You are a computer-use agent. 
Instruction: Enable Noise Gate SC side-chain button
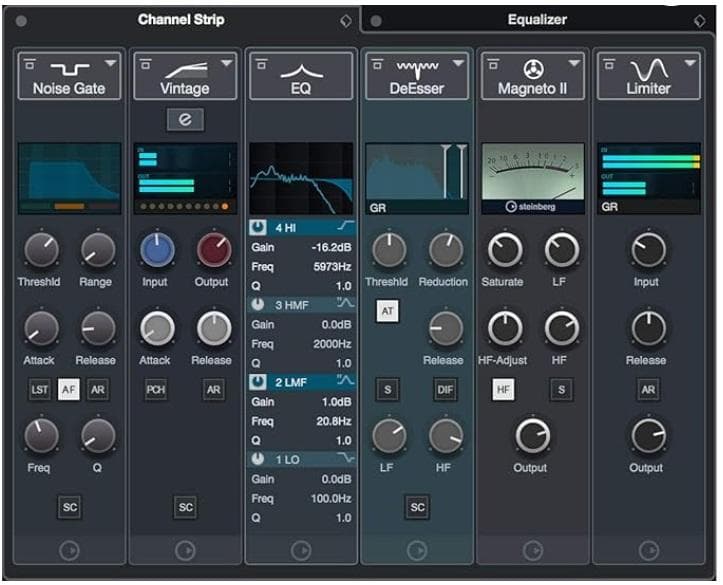[70, 508]
